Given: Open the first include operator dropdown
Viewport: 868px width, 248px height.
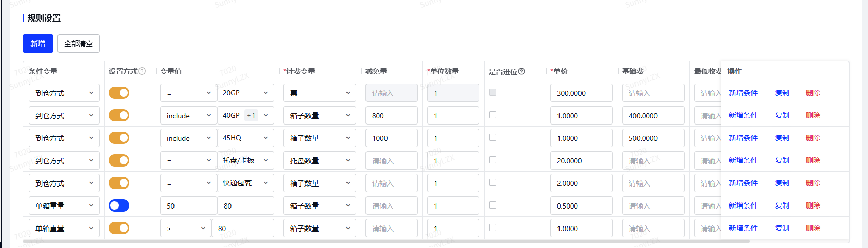Looking at the screenshot, I should (188, 115).
